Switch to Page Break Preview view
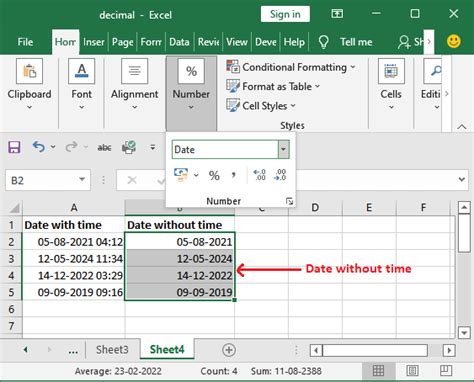Image resolution: width=474 pixels, height=382 pixels. [x=446, y=371]
